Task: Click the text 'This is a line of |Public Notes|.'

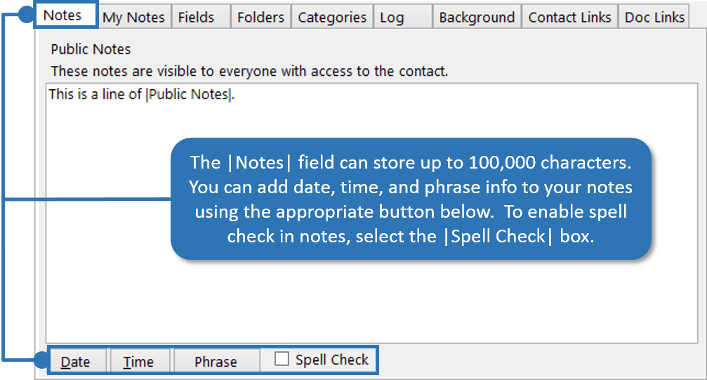Action: 142,94
